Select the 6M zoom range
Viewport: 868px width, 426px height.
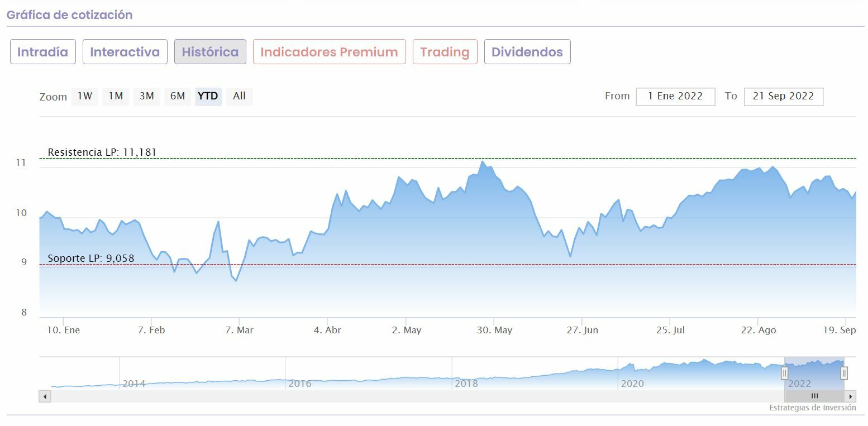[x=178, y=96]
